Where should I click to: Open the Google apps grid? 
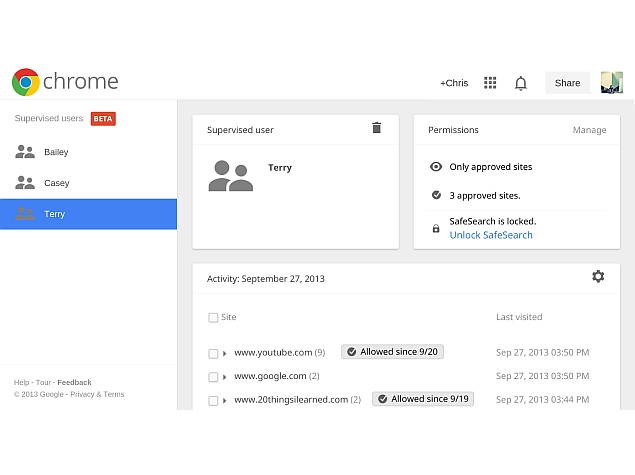pos(490,83)
